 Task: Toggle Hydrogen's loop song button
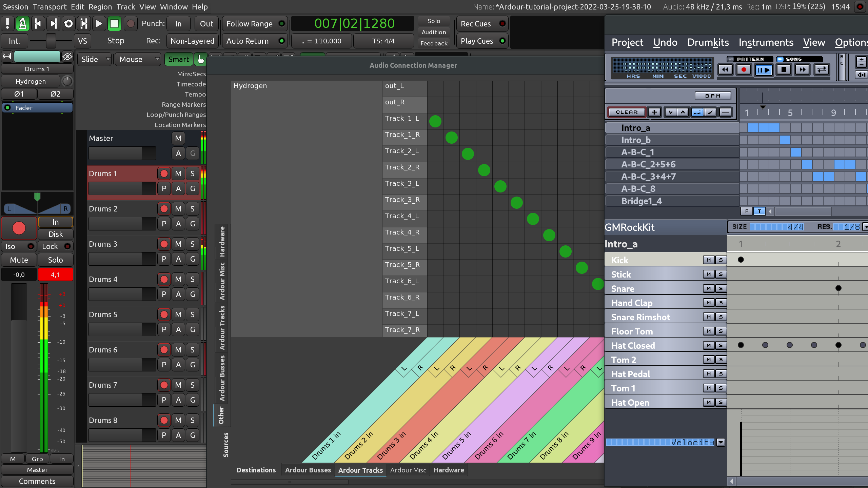[822, 70]
